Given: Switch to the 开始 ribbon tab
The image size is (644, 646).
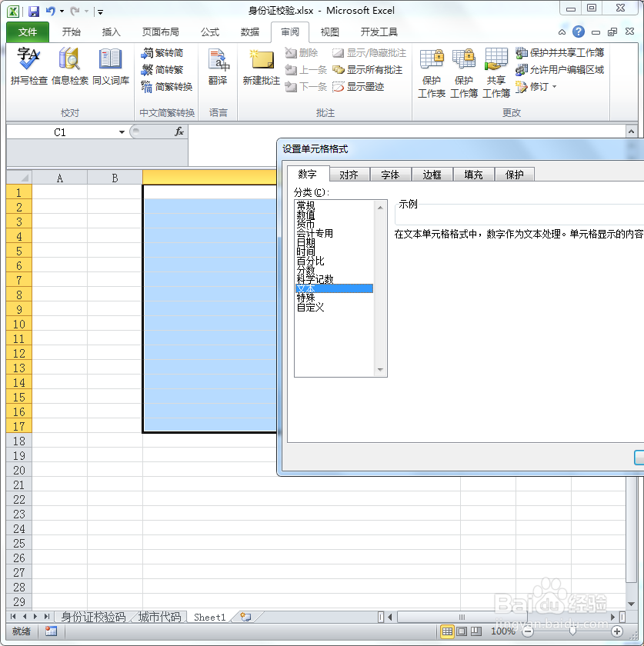Looking at the screenshot, I should click(71, 32).
